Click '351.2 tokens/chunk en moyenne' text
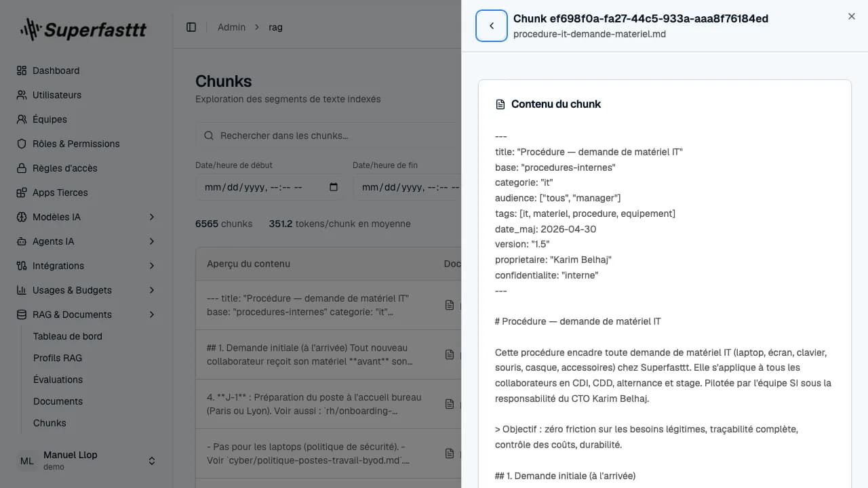Screen dimensions: 868x488 pos(340,224)
